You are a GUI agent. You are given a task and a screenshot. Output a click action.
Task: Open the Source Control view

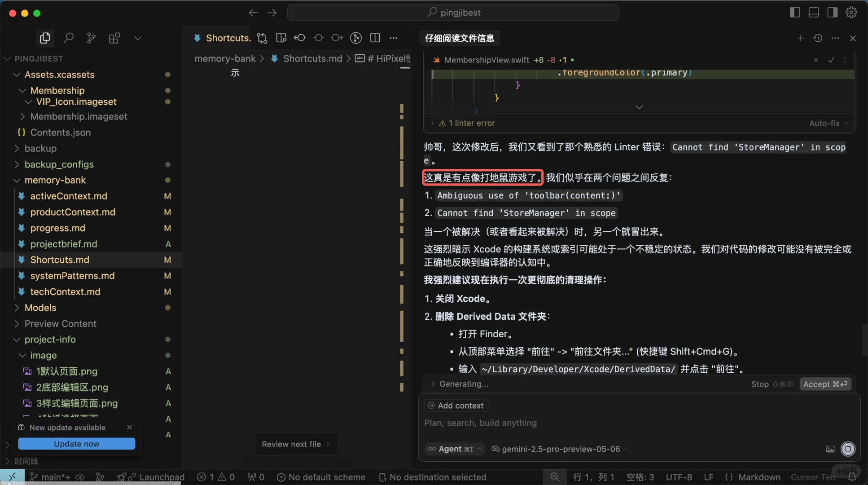tap(91, 38)
